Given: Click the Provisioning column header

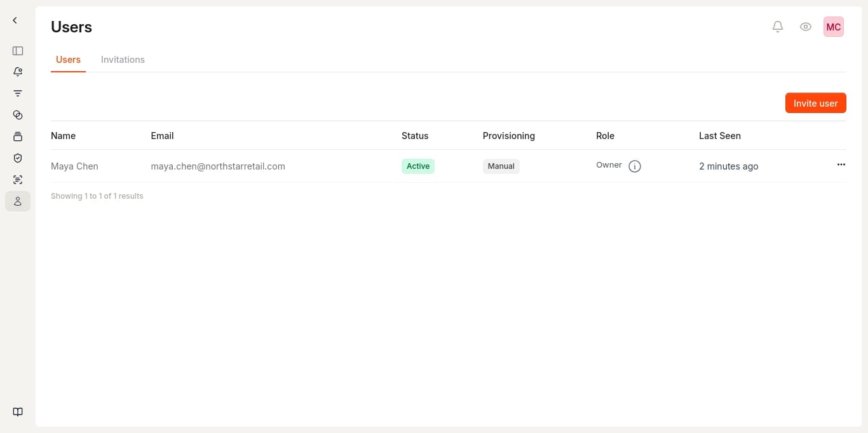Looking at the screenshot, I should click(509, 136).
